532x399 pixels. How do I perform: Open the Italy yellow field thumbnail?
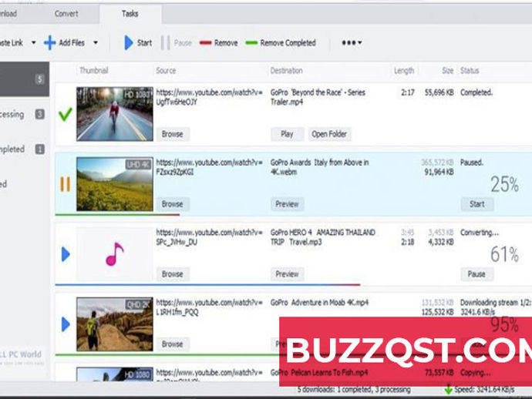point(115,184)
